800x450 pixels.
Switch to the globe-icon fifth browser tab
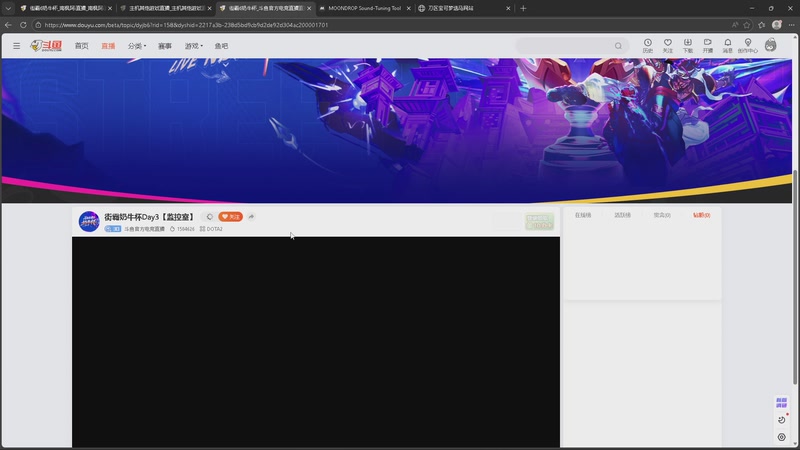(x=464, y=8)
